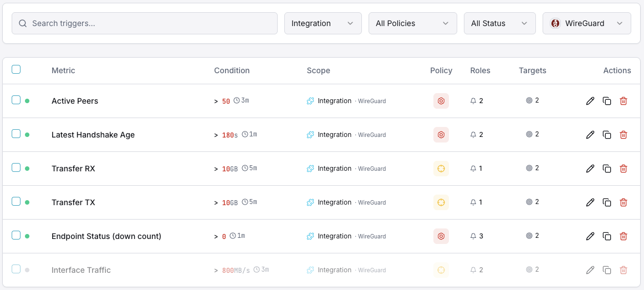
Task: Check the Interface Traffic row checkbox
Action: click(x=16, y=269)
